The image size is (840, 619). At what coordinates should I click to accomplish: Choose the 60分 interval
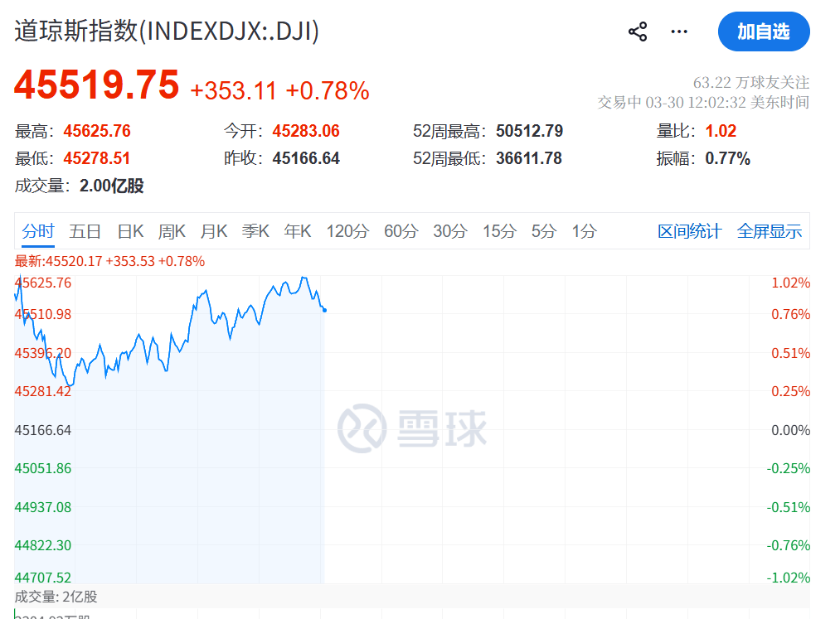click(401, 232)
